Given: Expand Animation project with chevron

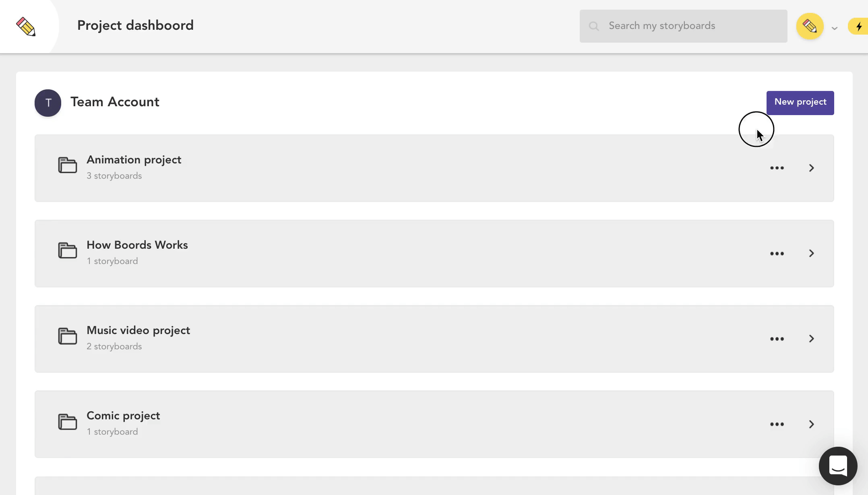Looking at the screenshot, I should pyautogui.click(x=811, y=168).
